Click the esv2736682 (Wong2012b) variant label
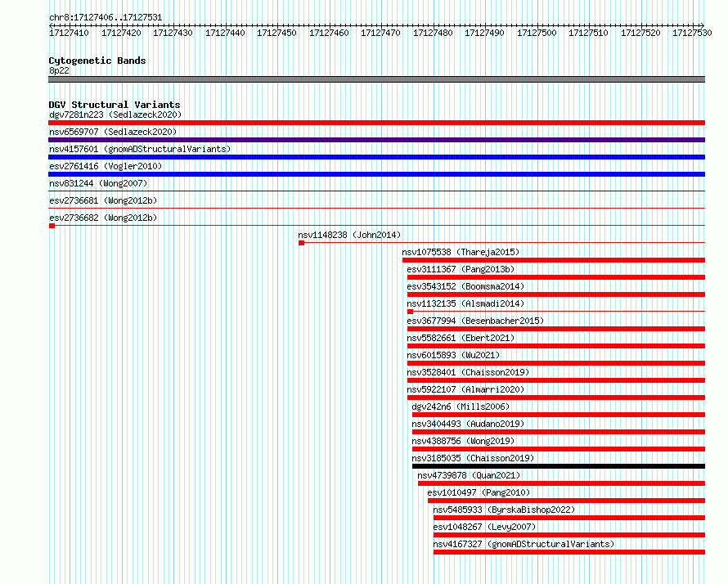728x584 pixels. coord(103,218)
